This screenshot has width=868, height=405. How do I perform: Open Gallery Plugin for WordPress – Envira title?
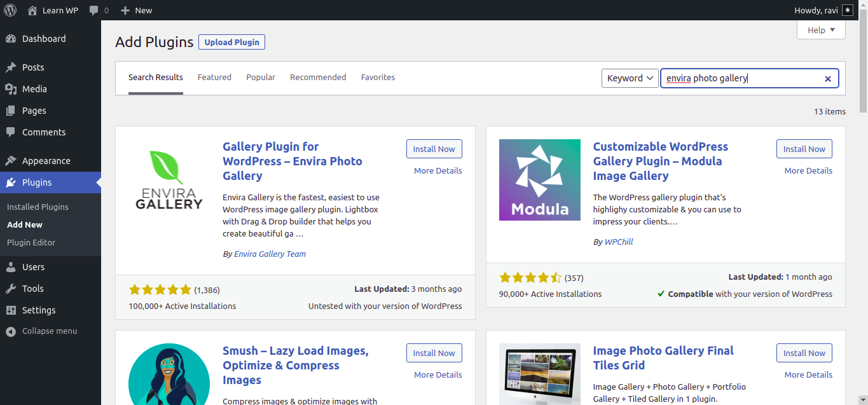click(x=293, y=161)
